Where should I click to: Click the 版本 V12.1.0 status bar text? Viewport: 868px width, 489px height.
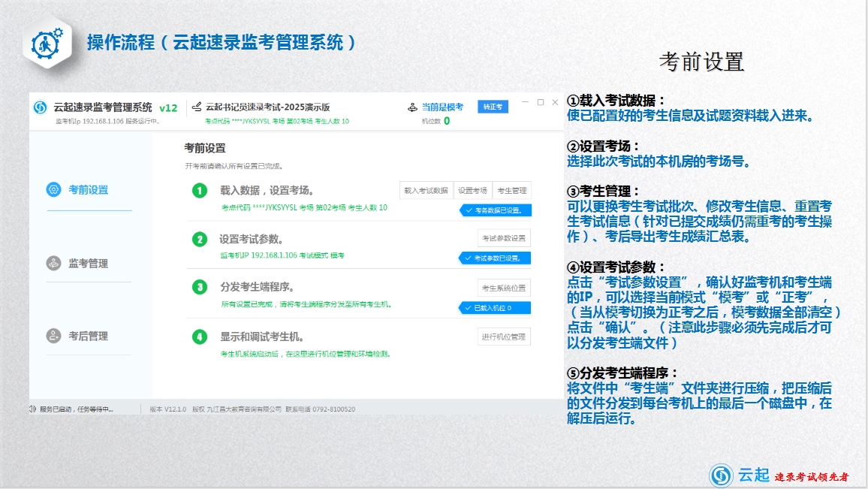click(x=167, y=409)
